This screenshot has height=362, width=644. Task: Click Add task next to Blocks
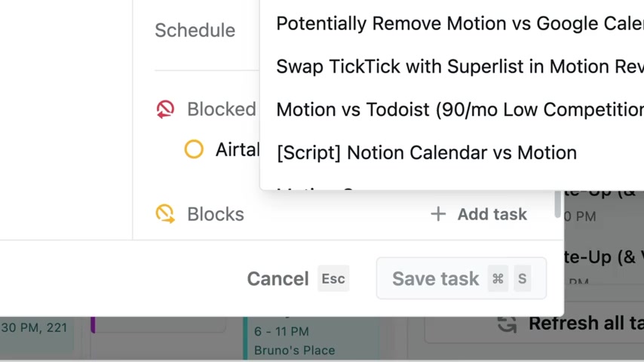(x=479, y=214)
